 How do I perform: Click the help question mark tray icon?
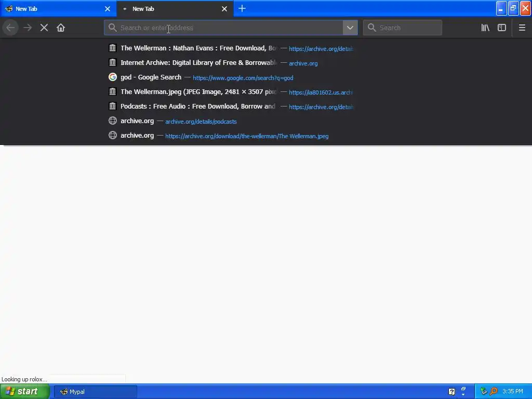[451, 392]
